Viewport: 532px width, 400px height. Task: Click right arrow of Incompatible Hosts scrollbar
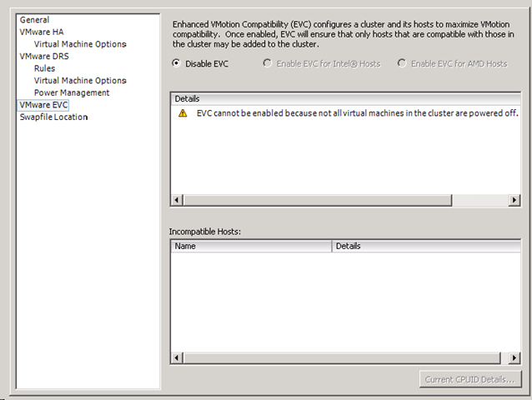[x=514, y=357]
